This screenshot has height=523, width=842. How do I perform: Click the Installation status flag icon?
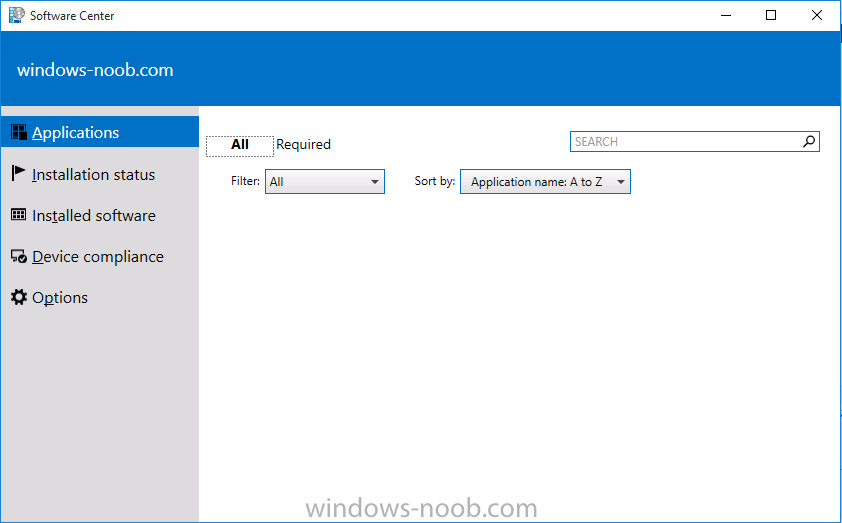tap(18, 173)
